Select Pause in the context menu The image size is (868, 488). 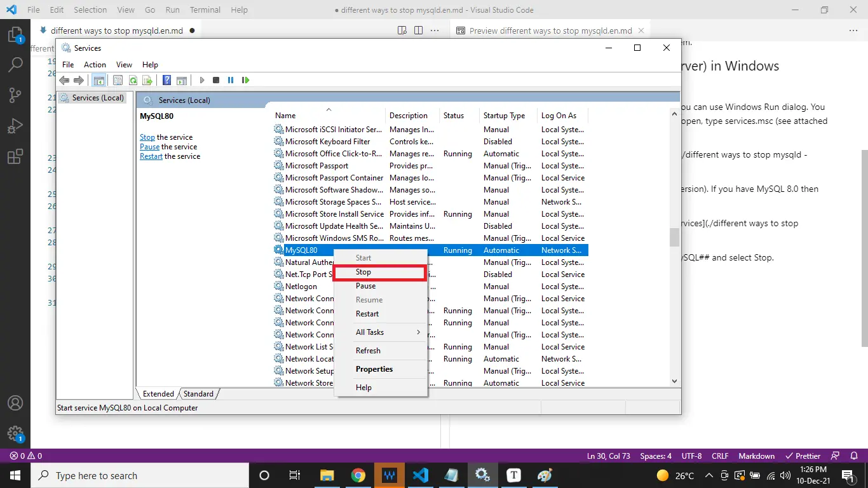380,286
